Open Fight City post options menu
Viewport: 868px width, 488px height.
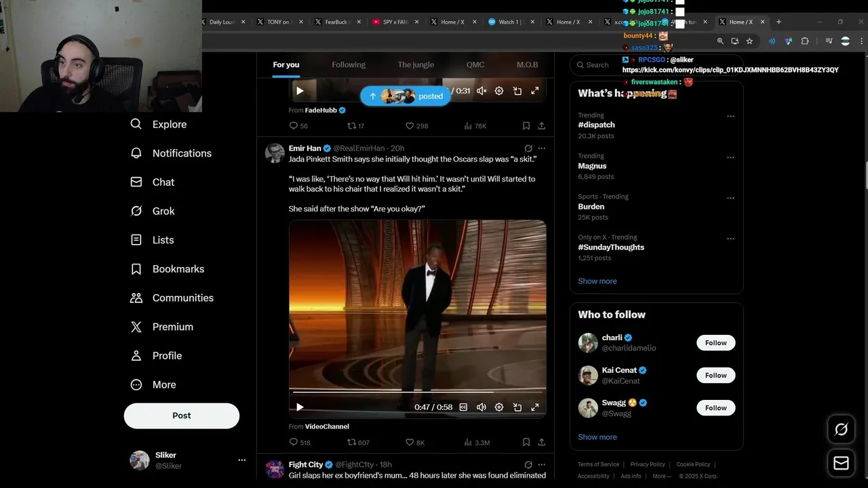click(x=541, y=465)
